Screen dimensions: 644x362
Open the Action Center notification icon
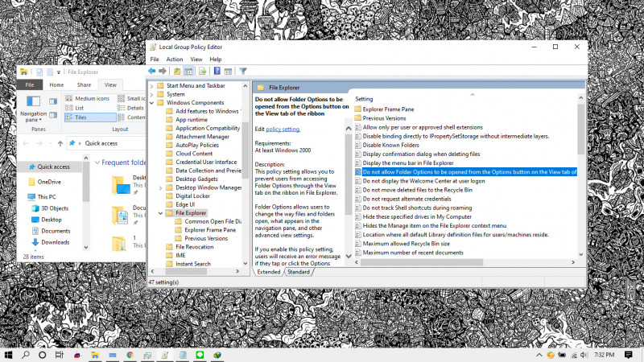pos(629,355)
